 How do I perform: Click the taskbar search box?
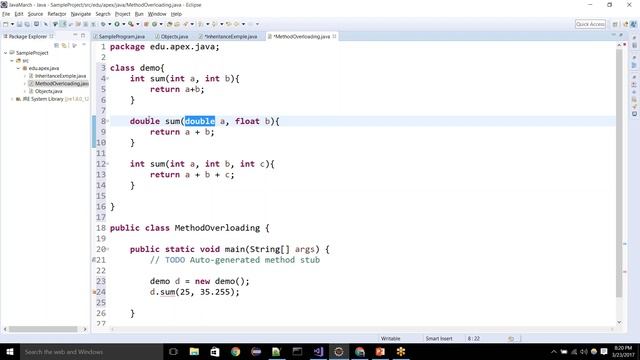coord(91,351)
